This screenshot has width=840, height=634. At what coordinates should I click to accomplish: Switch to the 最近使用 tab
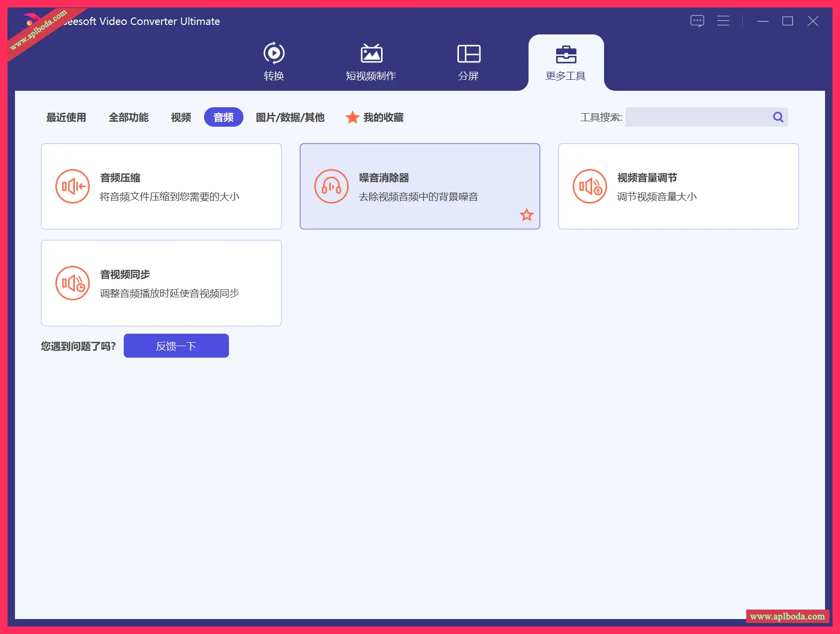point(66,117)
